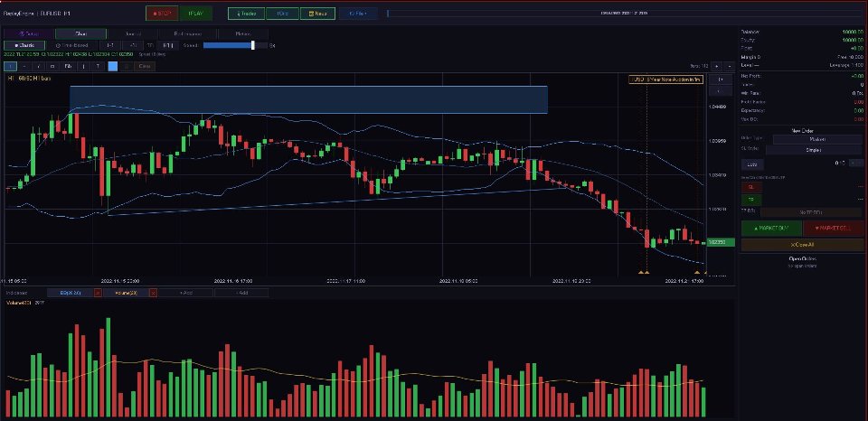Open the News button in the top bar
Screen dimensions: 868x421
coord(317,14)
